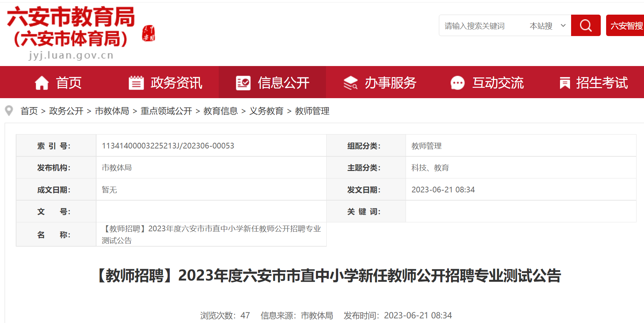The width and height of the screenshot is (644, 323).
Task: Expand the dropdown chevron next to 本站搜
Action: [563, 26]
